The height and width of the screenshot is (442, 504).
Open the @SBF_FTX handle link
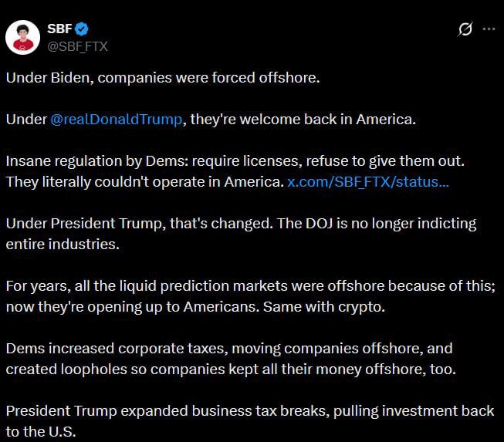point(78,46)
